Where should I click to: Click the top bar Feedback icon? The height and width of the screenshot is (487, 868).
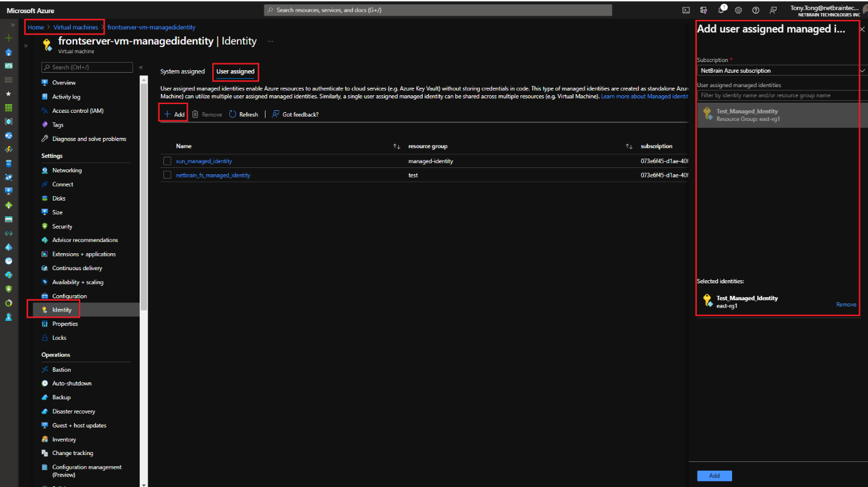coord(773,10)
